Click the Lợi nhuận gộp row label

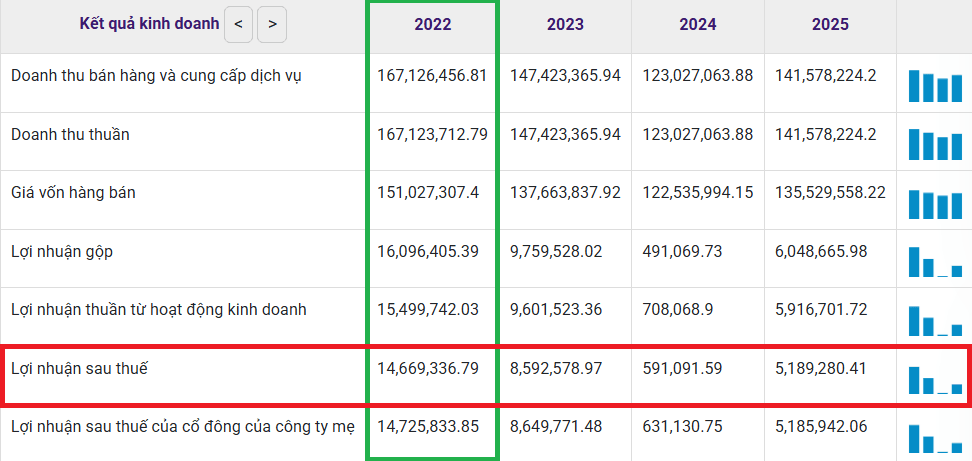[62, 252]
